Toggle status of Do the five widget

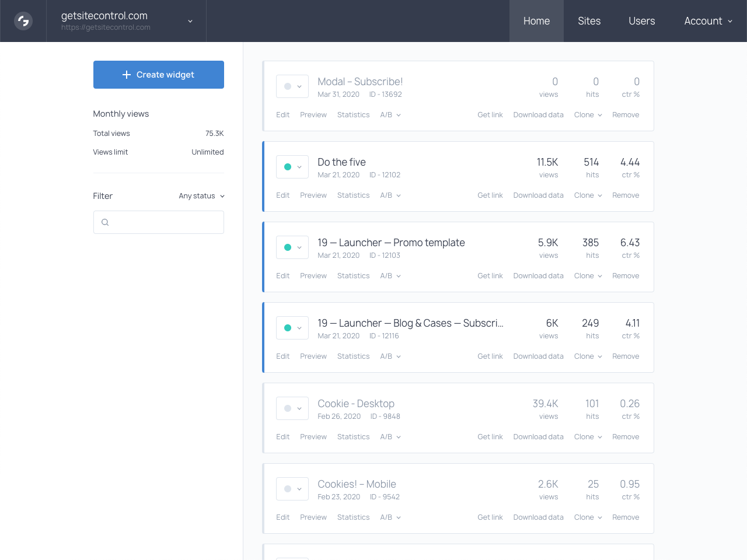(x=292, y=167)
